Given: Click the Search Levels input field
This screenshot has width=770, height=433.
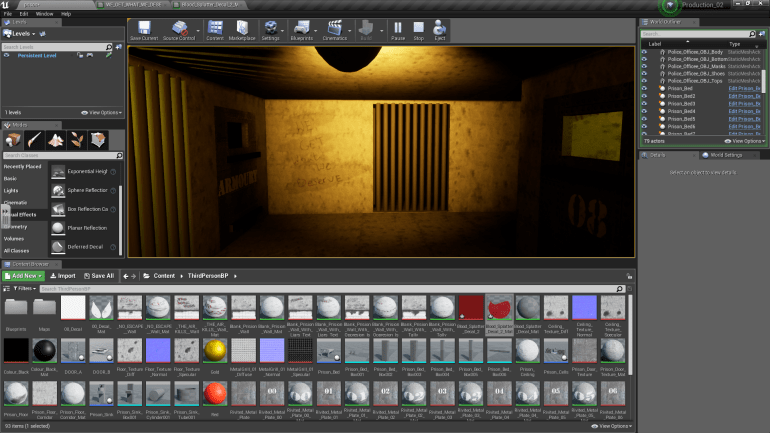Looking at the screenshot, I should [x=54, y=47].
